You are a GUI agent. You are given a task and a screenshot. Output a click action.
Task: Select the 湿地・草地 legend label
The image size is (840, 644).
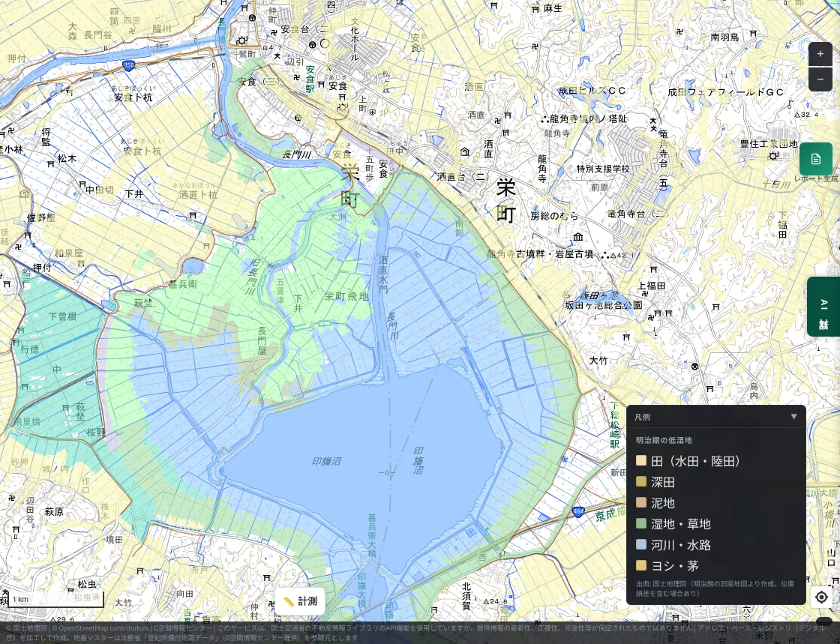[681, 523]
